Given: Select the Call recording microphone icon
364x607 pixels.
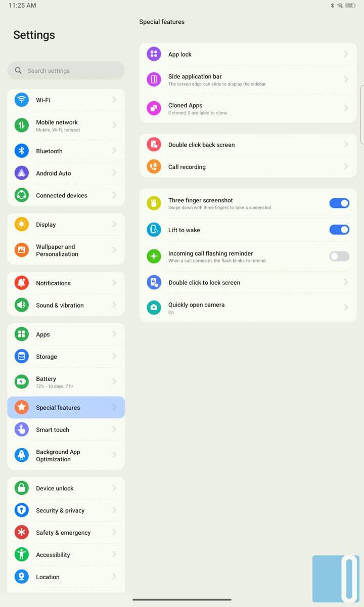Looking at the screenshot, I should tap(154, 166).
